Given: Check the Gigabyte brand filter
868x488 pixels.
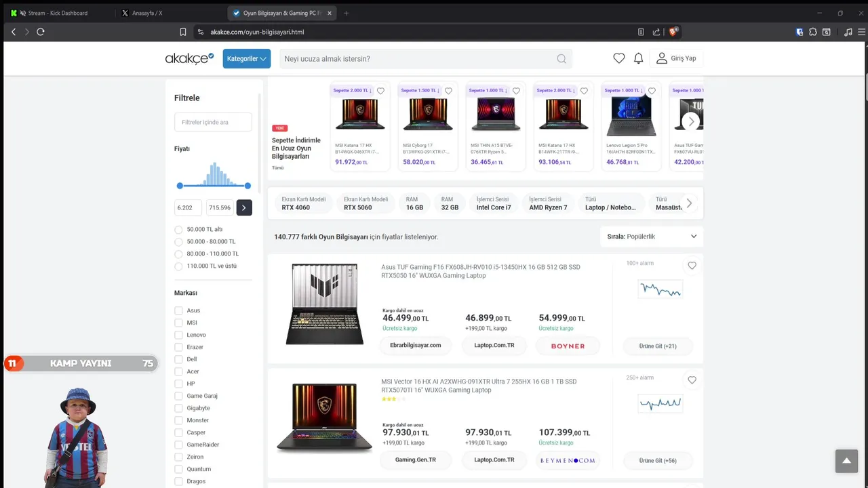Looking at the screenshot, I should [x=178, y=408].
